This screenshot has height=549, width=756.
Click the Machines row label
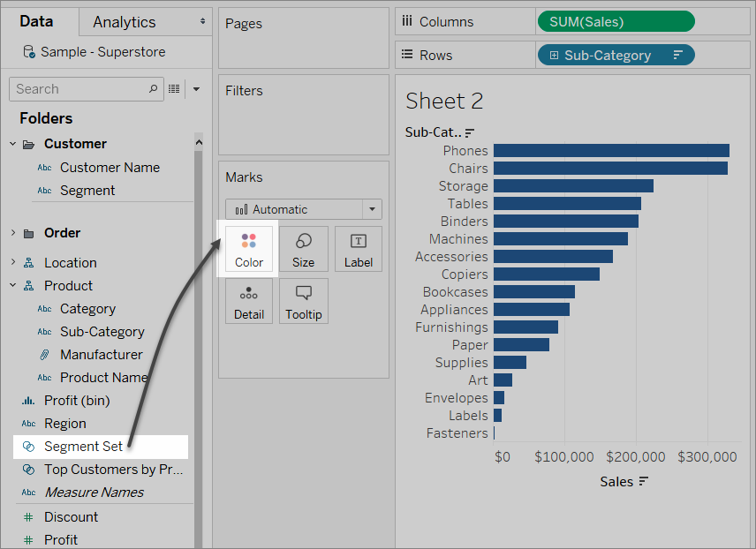[x=458, y=239]
